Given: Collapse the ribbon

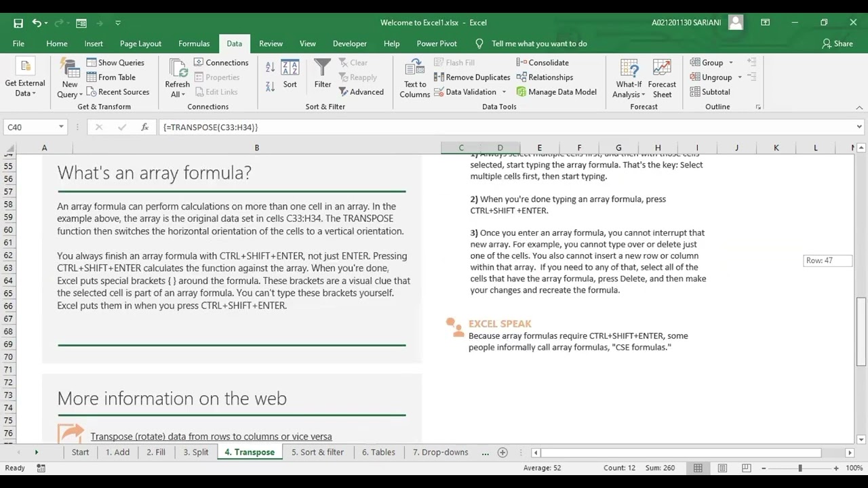Looking at the screenshot, I should pos(859,107).
